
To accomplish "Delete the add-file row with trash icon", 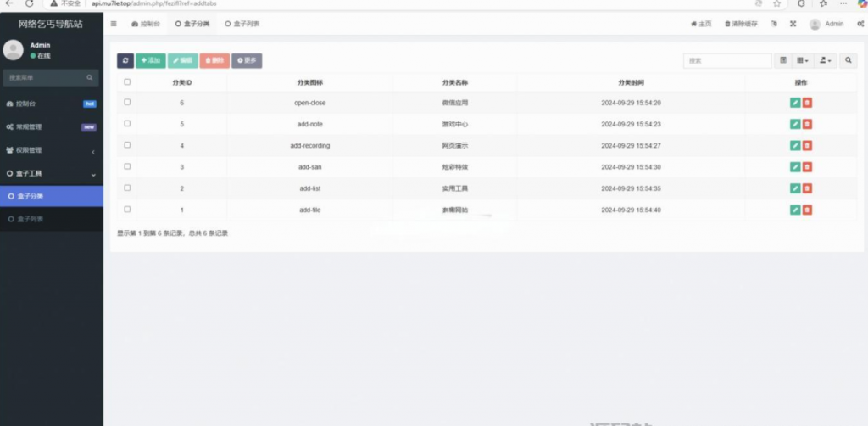I will (807, 210).
